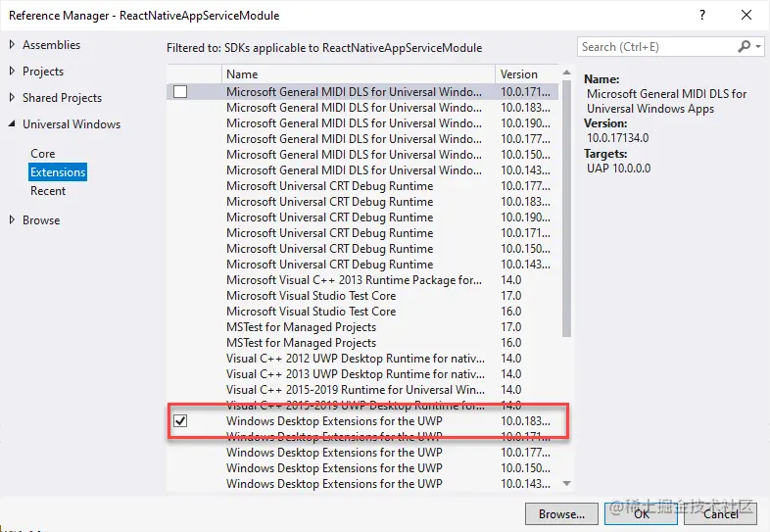Select Microsoft Universal CRT Debug Runtime 10.0.177 row
Image resolution: width=770 pixels, height=532 pixels.
(362, 186)
